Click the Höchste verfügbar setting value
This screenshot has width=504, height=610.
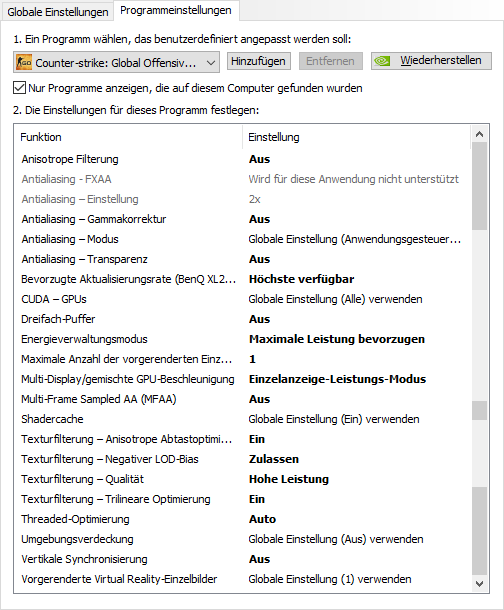(x=301, y=279)
